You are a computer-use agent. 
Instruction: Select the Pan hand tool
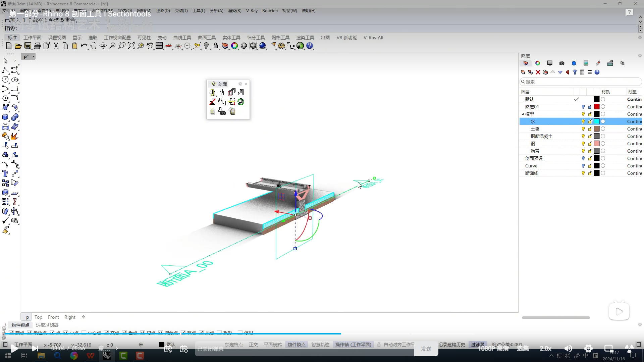[94, 46]
